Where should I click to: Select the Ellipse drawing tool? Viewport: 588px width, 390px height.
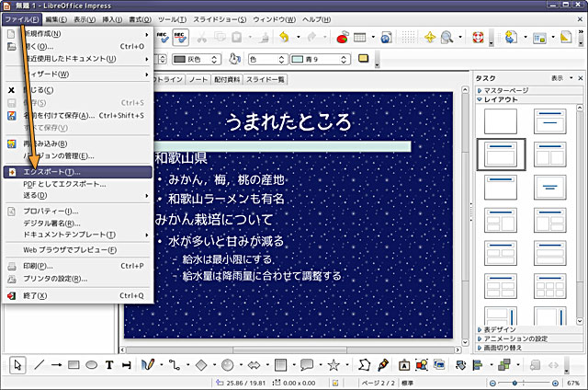[x=92, y=365]
